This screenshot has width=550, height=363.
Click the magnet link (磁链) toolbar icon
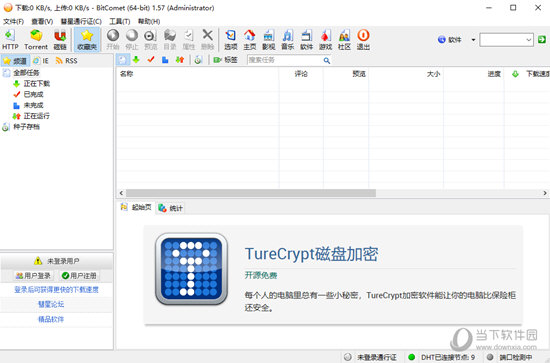(60, 40)
